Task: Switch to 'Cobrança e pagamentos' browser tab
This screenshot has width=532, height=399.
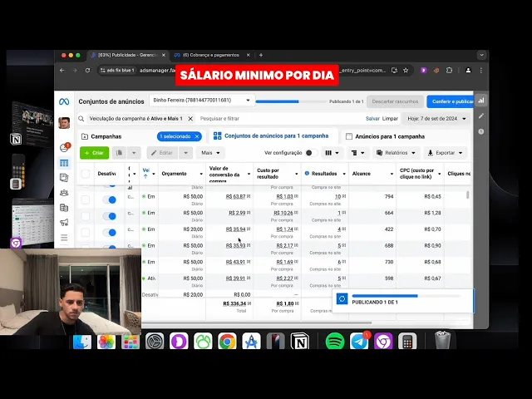Action: (211, 55)
